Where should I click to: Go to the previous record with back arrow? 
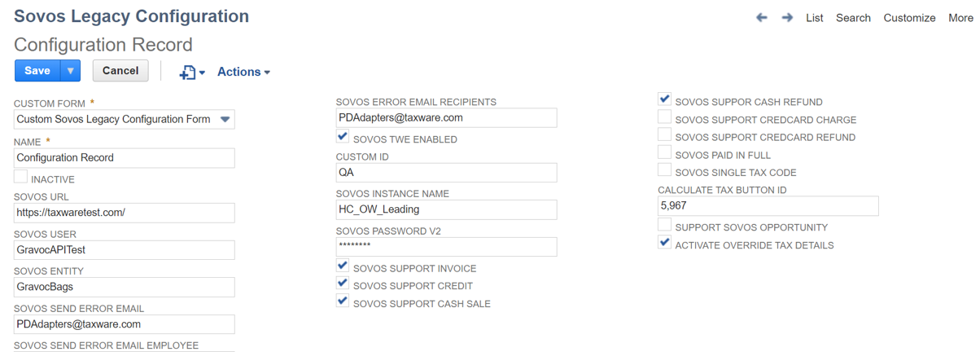pyautogui.click(x=761, y=17)
